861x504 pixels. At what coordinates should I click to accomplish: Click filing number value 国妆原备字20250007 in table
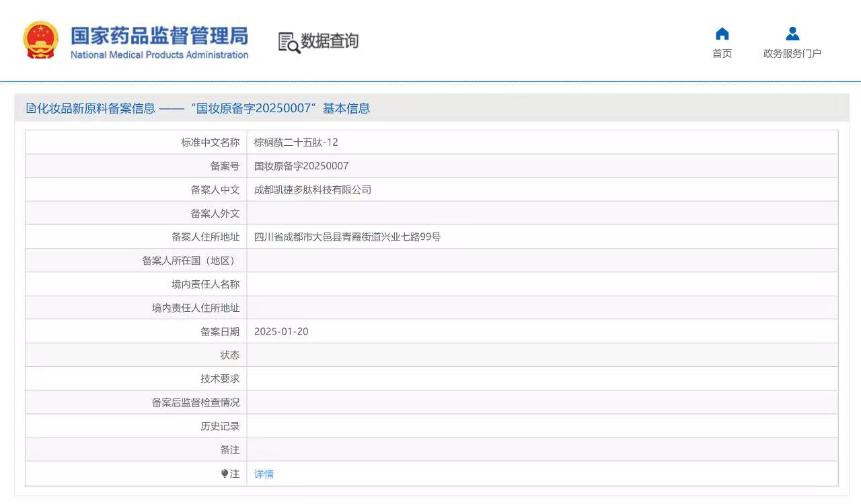301,166
